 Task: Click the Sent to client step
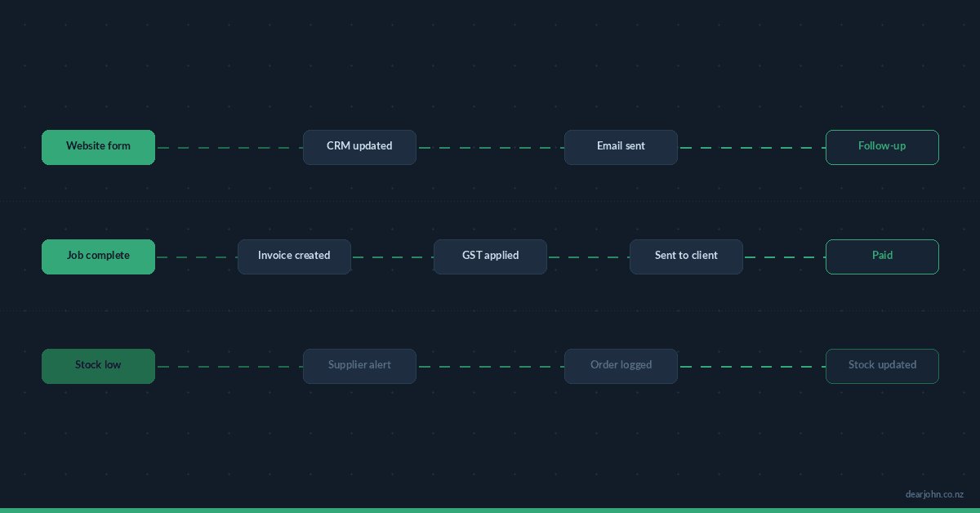(x=686, y=256)
